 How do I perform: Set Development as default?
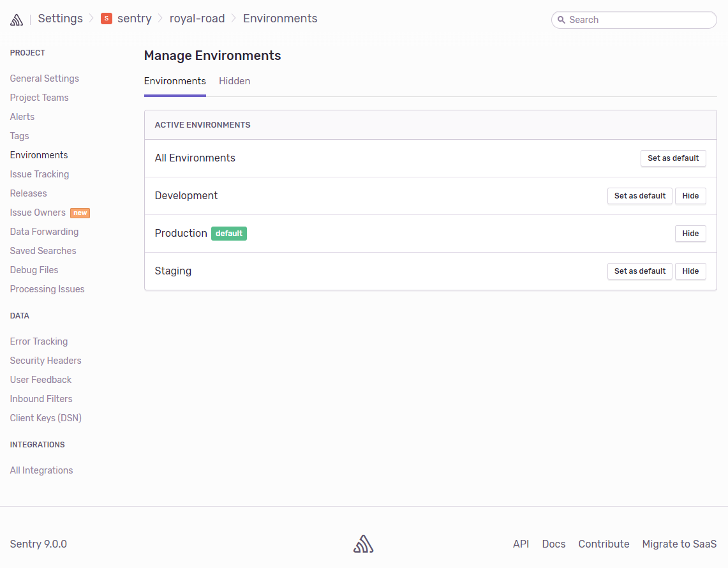[640, 196]
